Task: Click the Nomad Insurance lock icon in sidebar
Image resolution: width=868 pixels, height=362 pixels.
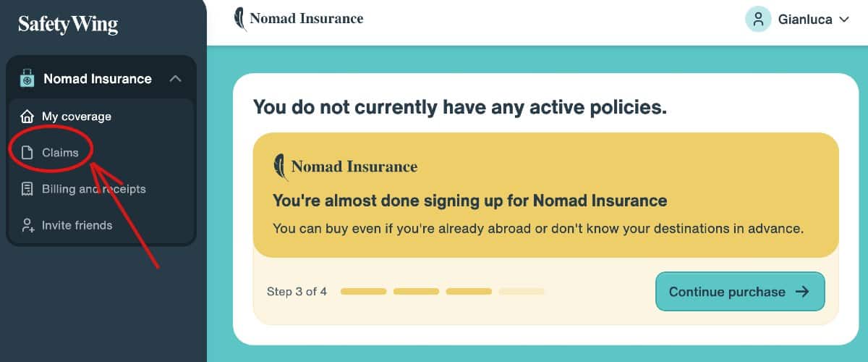Action: tap(27, 78)
